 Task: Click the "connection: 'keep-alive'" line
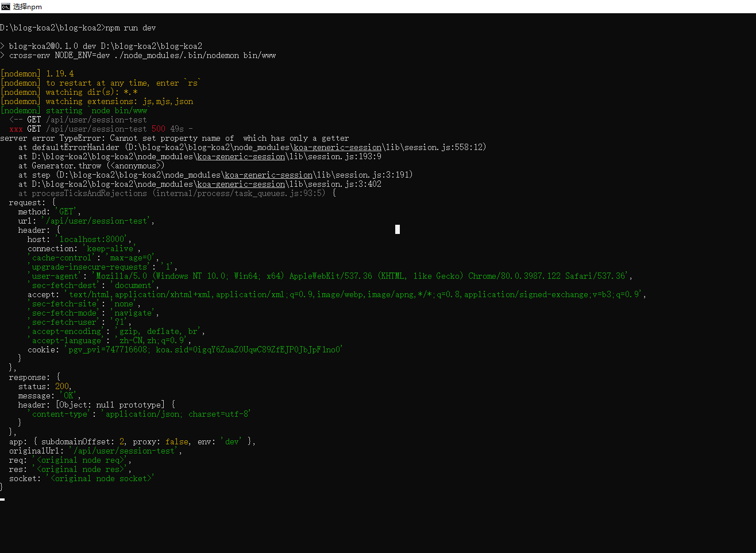[84, 248]
